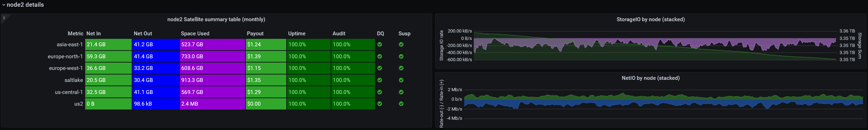
Task: Click the 59.3 GB Net In cell
Action: (108, 57)
